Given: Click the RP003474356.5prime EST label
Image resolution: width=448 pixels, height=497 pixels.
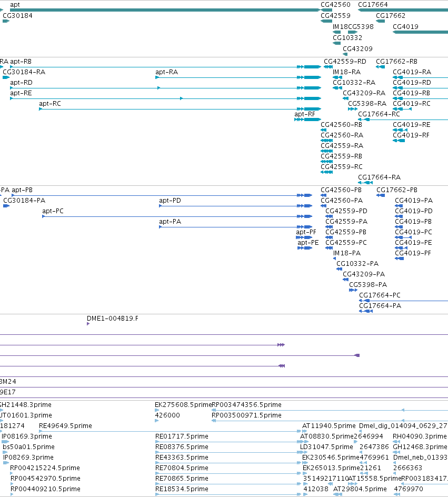Looking at the screenshot, I should point(246,405).
